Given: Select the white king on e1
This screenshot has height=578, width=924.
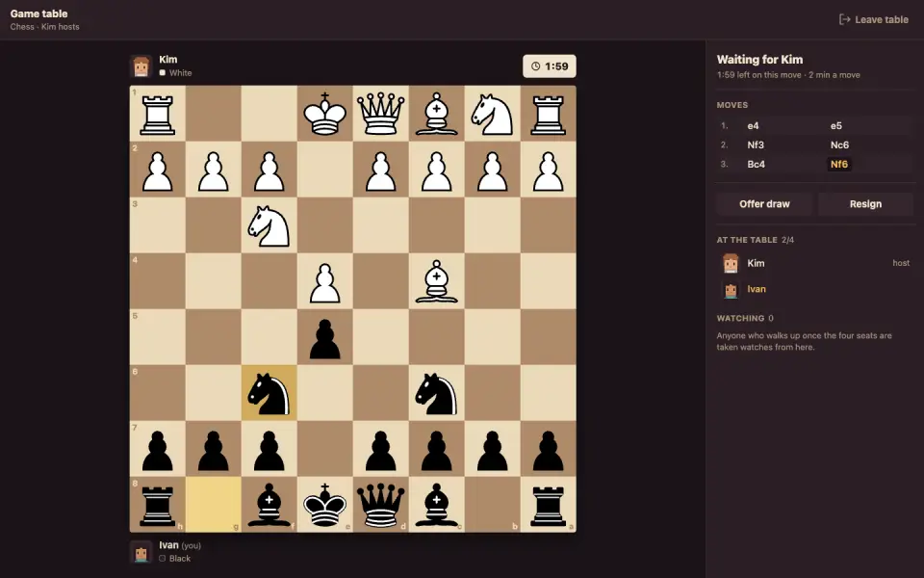Looking at the screenshot, I should click(x=324, y=114).
